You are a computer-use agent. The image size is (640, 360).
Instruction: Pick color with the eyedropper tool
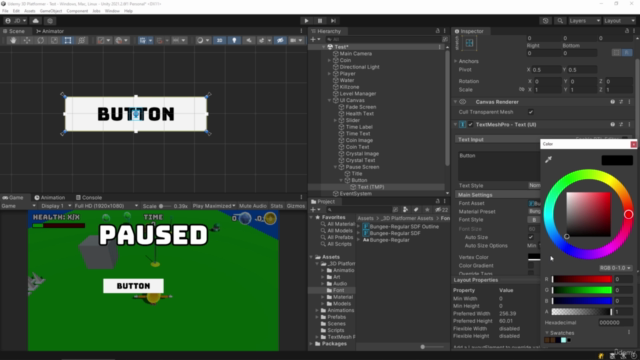point(549,159)
